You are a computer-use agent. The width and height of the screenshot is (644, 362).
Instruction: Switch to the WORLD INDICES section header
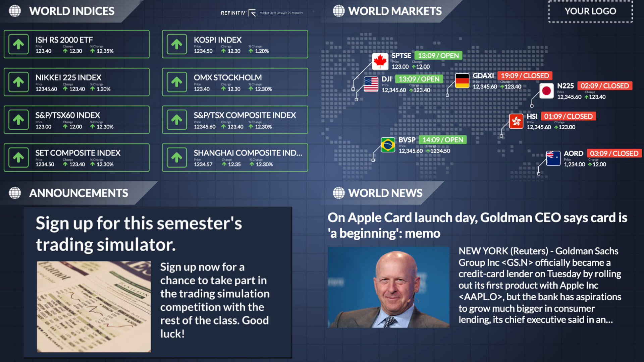(x=71, y=11)
